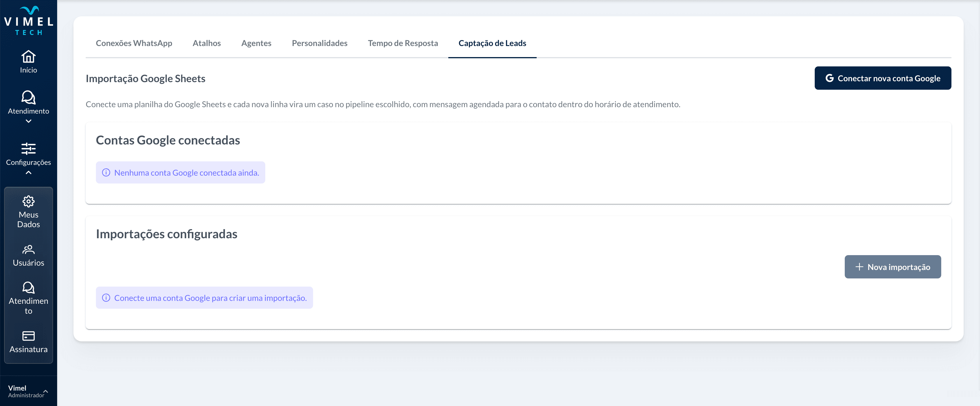Click the Assinatura sidebar label
This screenshot has width=980, height=406.
click(29, 349)
